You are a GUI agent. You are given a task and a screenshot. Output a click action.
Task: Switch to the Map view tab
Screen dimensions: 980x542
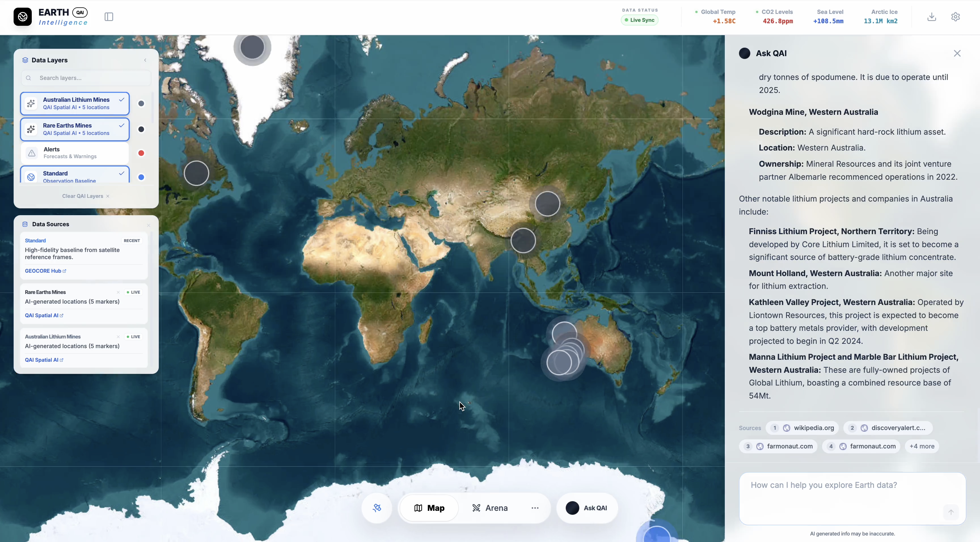tap(429, 508)
